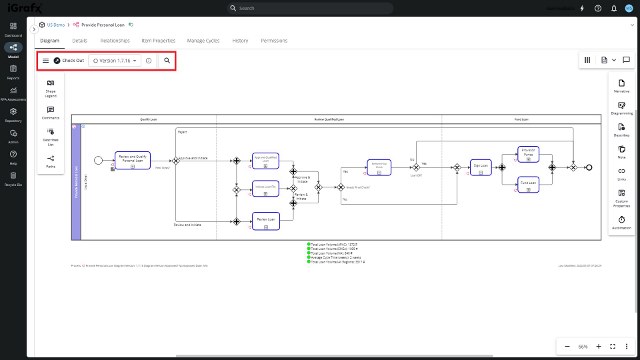Open the Links panel in right sidebar
The height and width of the screenshot is (360, 640).
coord(622,174)
